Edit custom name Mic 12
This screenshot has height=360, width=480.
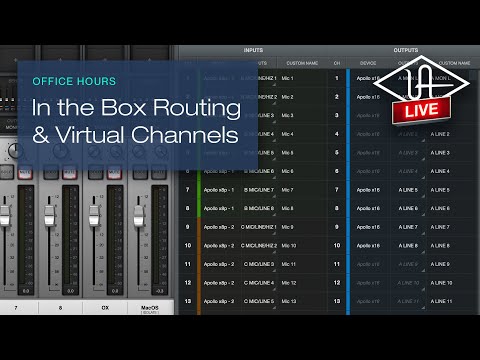(x=289, y=283)
